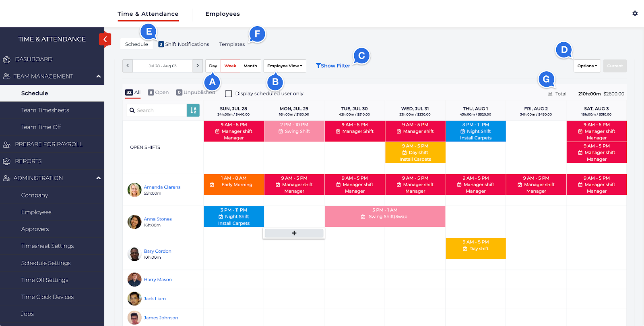Switch schedule to Day view
This screenshot has height=326, width=644.
213,66
